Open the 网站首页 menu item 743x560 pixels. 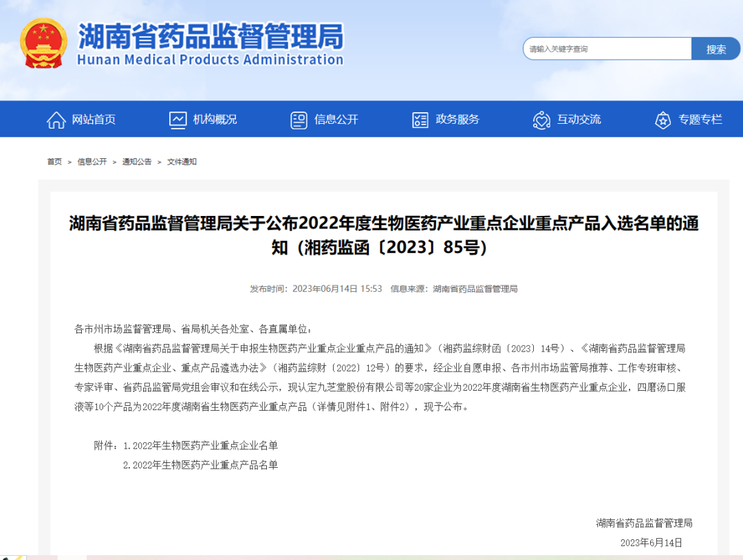(x=94, y=120)
